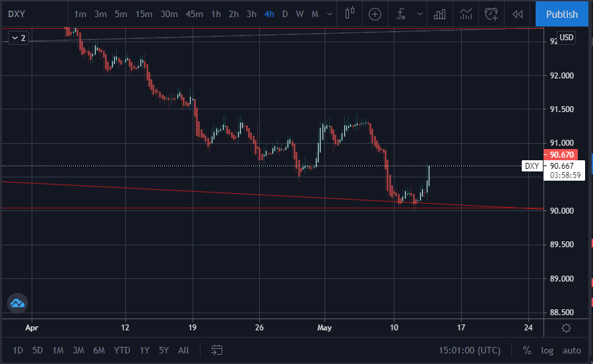The width and height of the screenshot is (593, 364).
Task: Set date range to 1M
Action: [x=58, y=350]
